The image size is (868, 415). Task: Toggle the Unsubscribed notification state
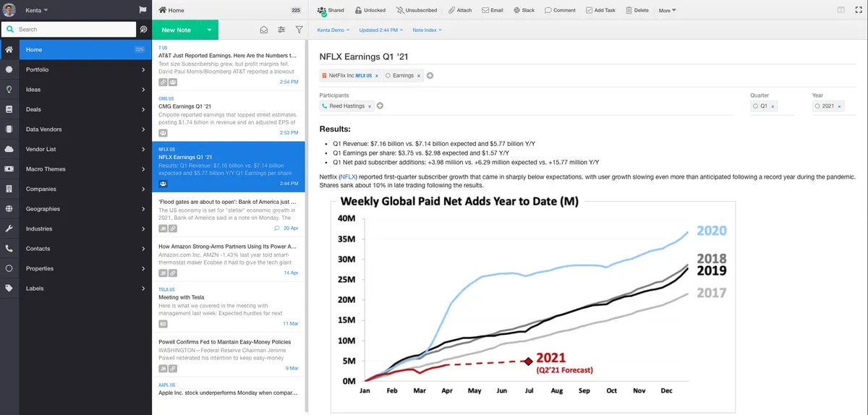(416, 10)
